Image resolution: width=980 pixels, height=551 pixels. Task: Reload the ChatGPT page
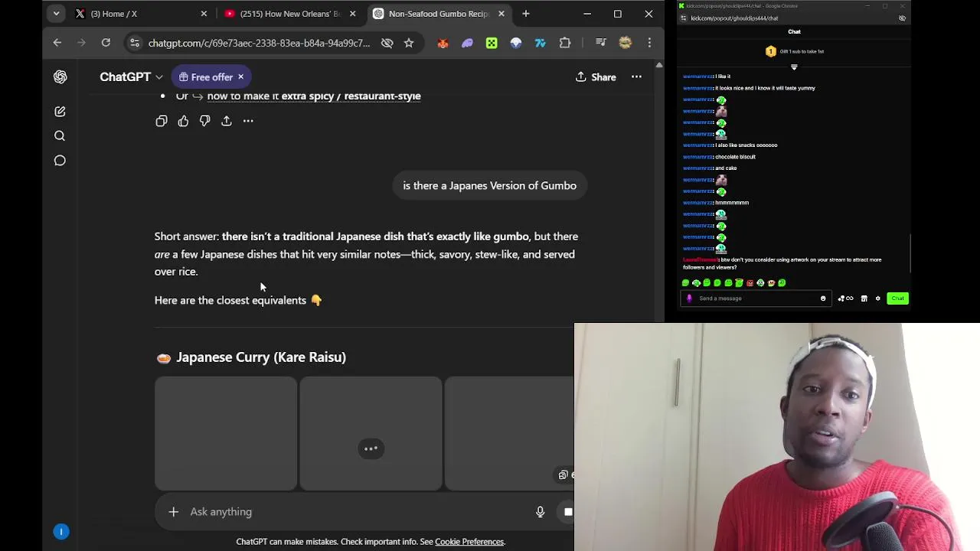pyautogui.click(x=106, y=43)
